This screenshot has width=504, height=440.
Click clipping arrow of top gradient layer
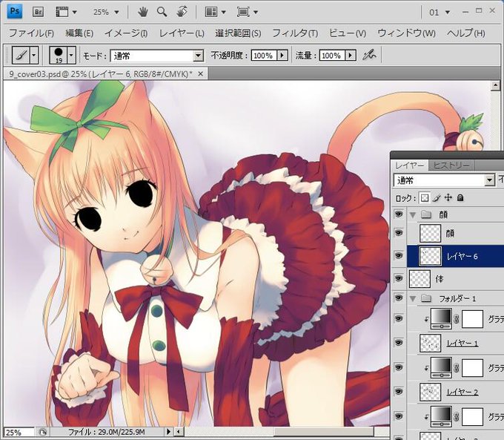(x=426, y=319)
